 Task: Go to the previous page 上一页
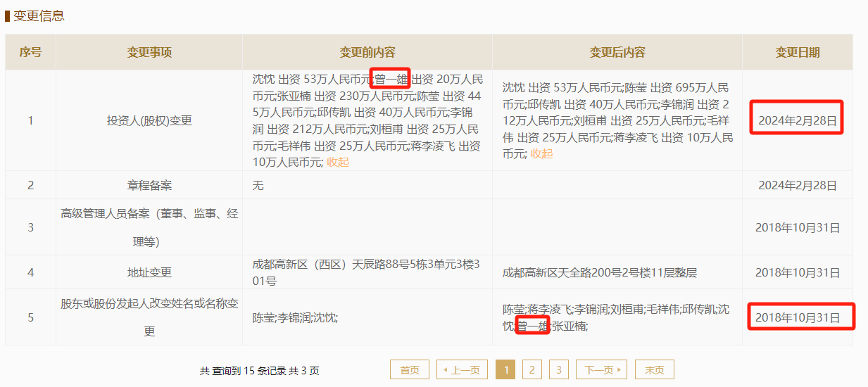(x=462, y=369)
